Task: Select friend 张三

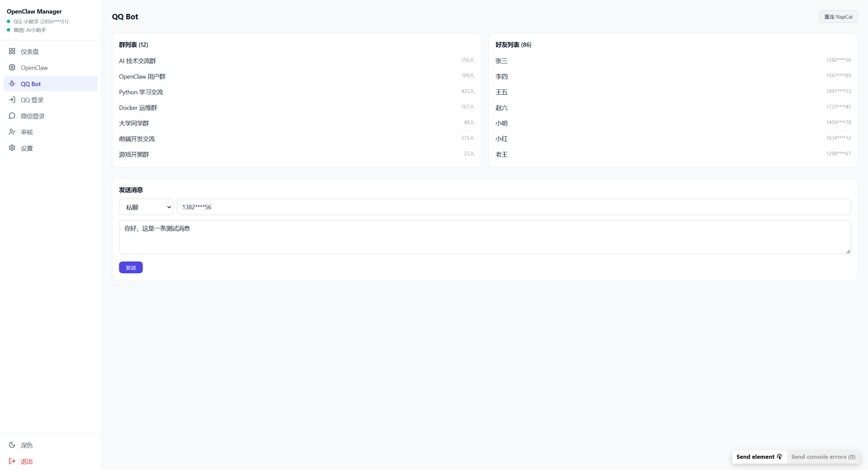Action: [x=673, y=61]
